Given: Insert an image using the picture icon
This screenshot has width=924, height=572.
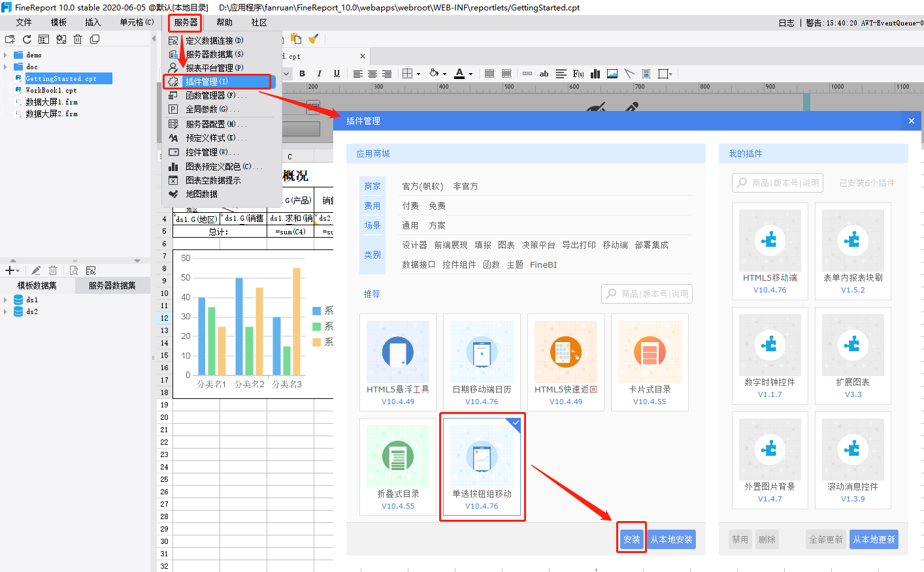Looking at the screenshot, I should (x=612, y=74).
